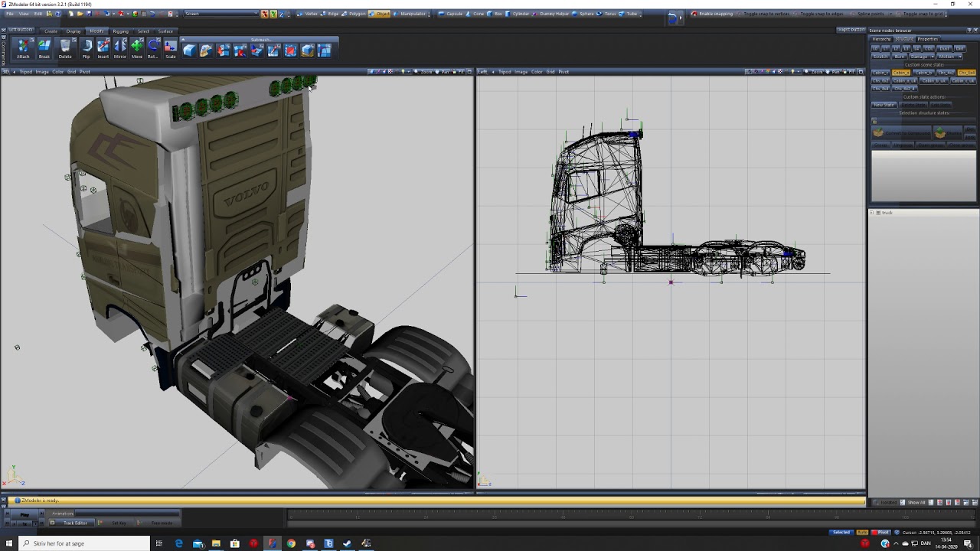Open the Screen coordinate system dropdown
This screenshot has height=551, width=980.
220,14
